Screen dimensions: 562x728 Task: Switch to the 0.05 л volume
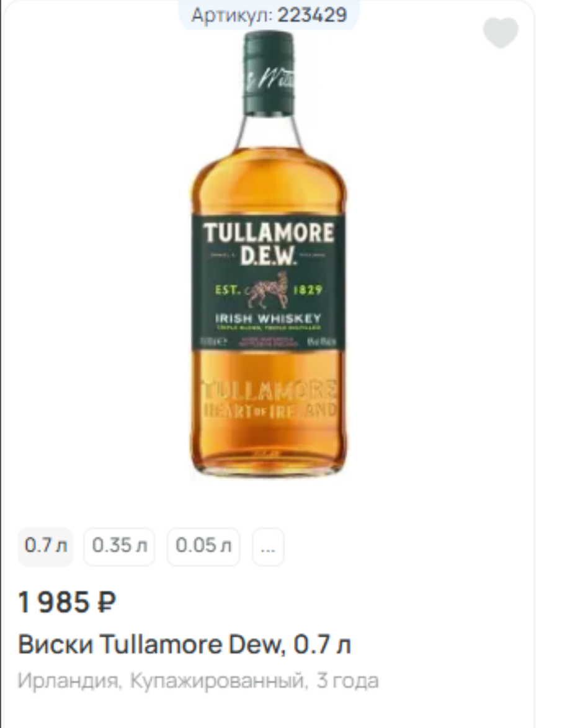coord(203,546)
